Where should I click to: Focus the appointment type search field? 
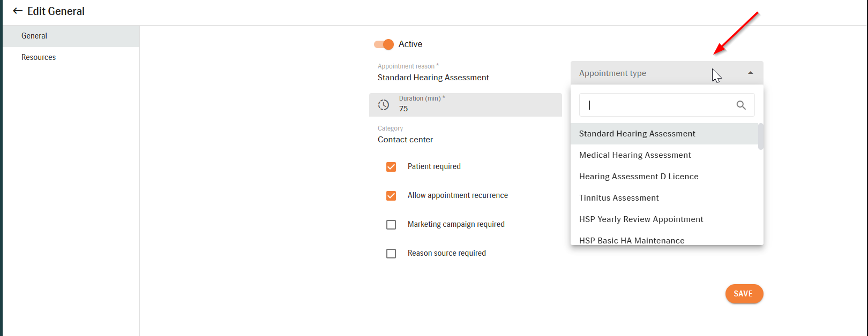[659, 105]
